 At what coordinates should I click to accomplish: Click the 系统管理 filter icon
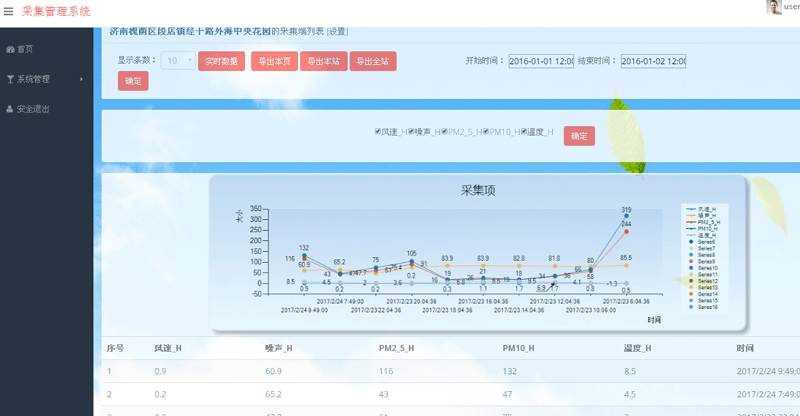[10, 79]
